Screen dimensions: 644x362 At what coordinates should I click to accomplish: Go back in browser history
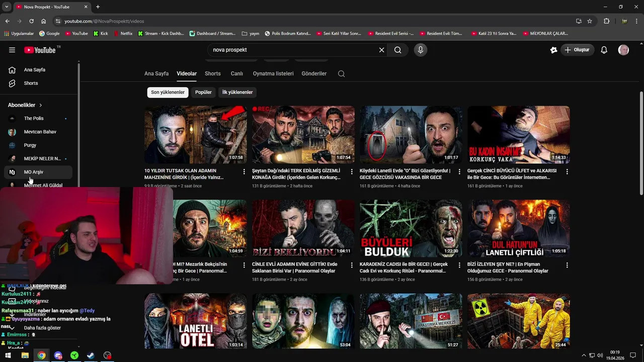pos(7,21)
